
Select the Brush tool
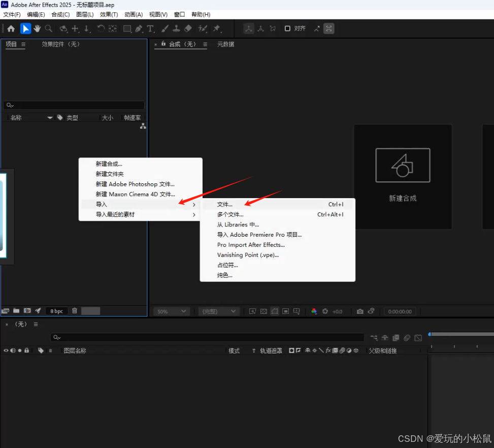point(165,28)
